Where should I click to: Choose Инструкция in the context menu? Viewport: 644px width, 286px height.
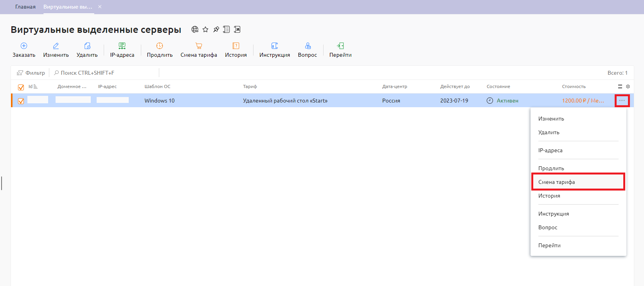(578, 214)
